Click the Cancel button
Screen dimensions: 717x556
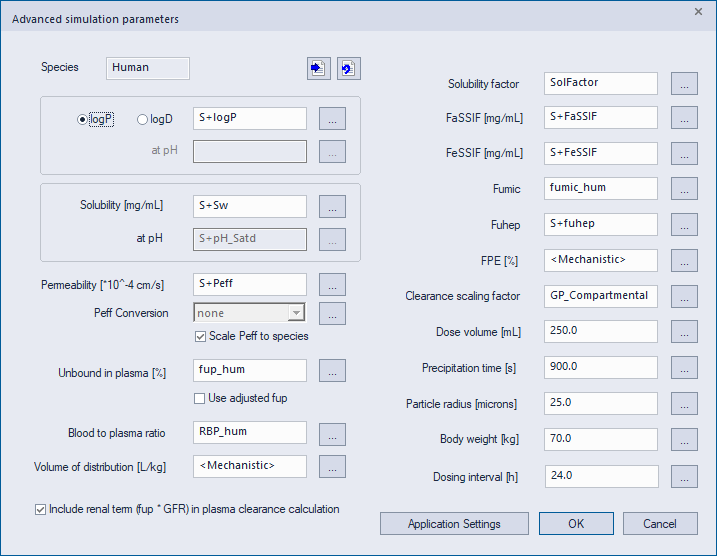(x=660, y=524)
